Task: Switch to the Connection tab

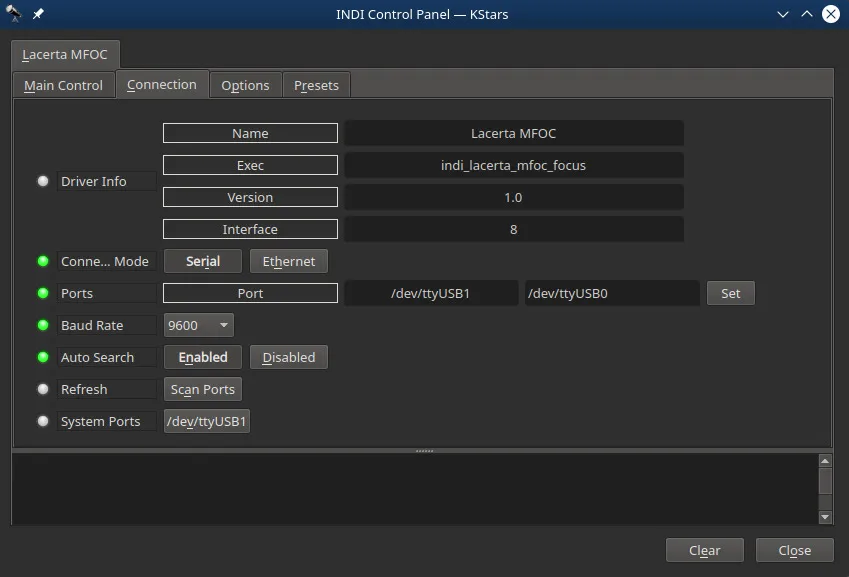Action: click(x=162, y=84)
